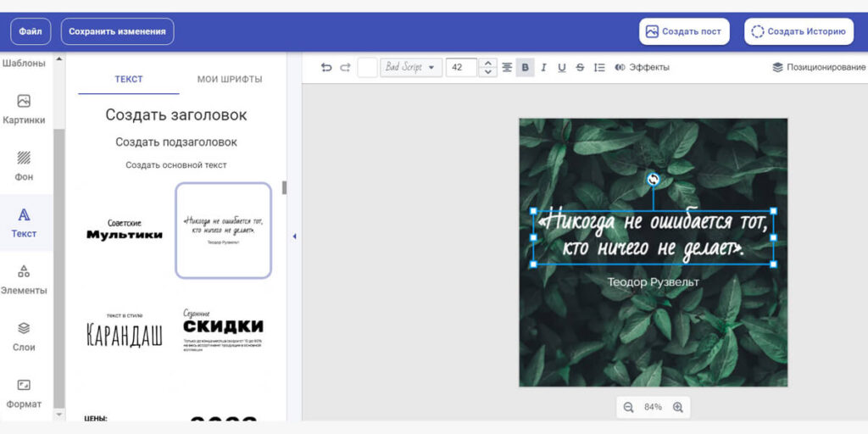868x434 pixels.
Task: Zoom out the canvas with minus magnifier
Action: pyautogui.click(x=629, y=407)
